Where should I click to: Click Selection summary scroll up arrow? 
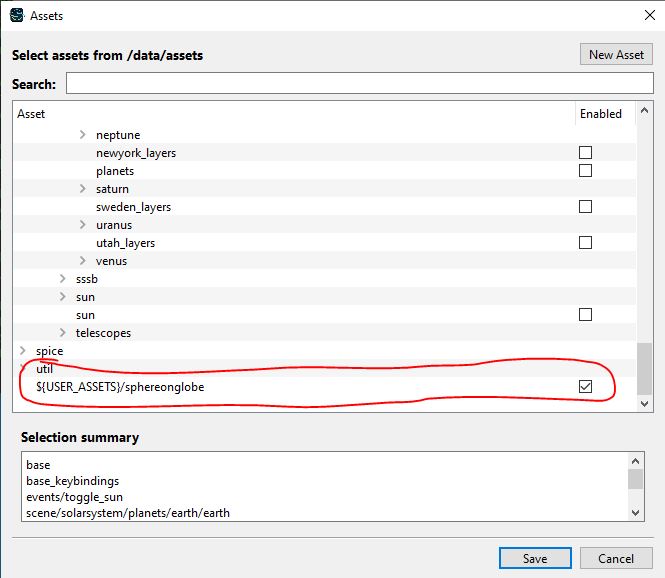pyautogui.click(x=635, y=461)
